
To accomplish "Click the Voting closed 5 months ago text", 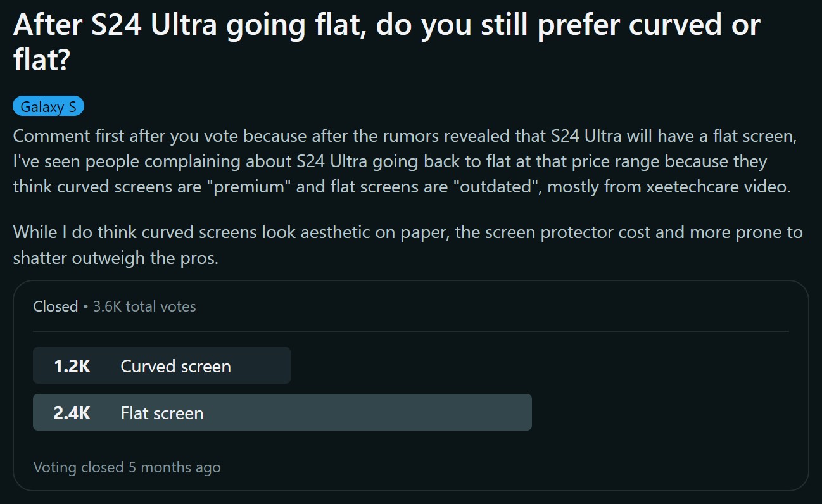I will 127,467.
